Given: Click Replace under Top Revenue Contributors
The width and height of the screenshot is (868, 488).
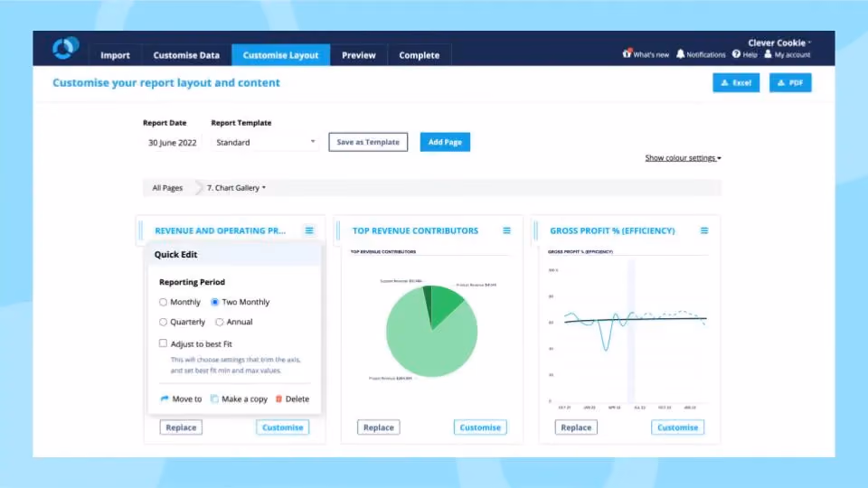Looking at the screenshot, I should pyautogui.click(x=379, y=427).
